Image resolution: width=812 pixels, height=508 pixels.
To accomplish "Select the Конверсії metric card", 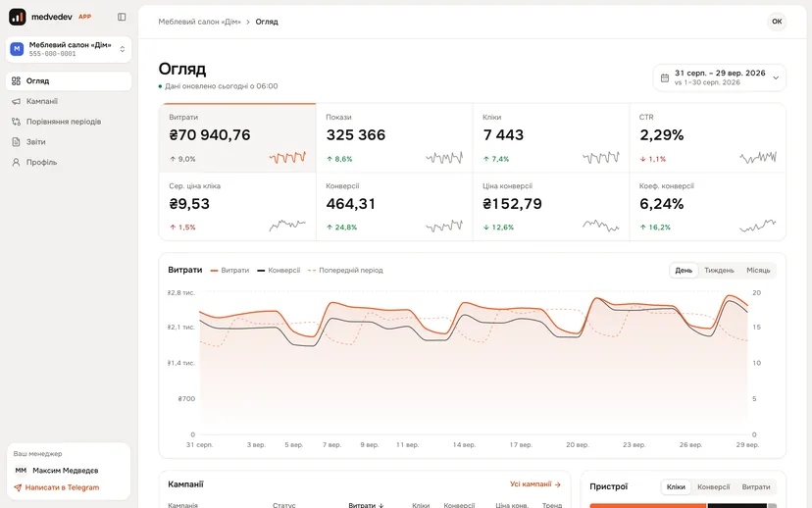I will coord(394,207).
